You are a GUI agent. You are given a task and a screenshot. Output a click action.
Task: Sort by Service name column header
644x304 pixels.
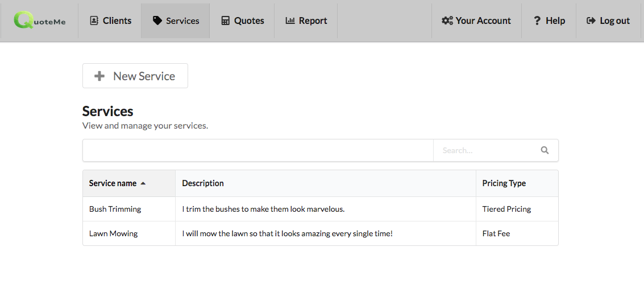129,183
